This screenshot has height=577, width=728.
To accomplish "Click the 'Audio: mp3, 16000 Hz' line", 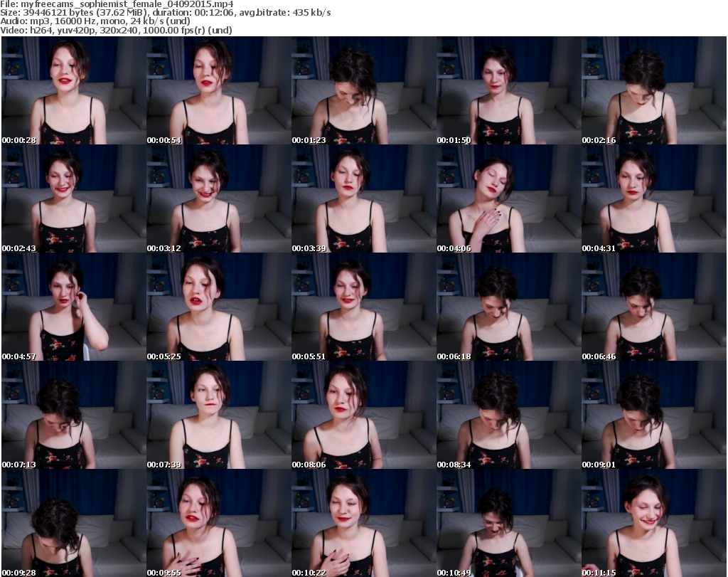I will pos(95,21).
